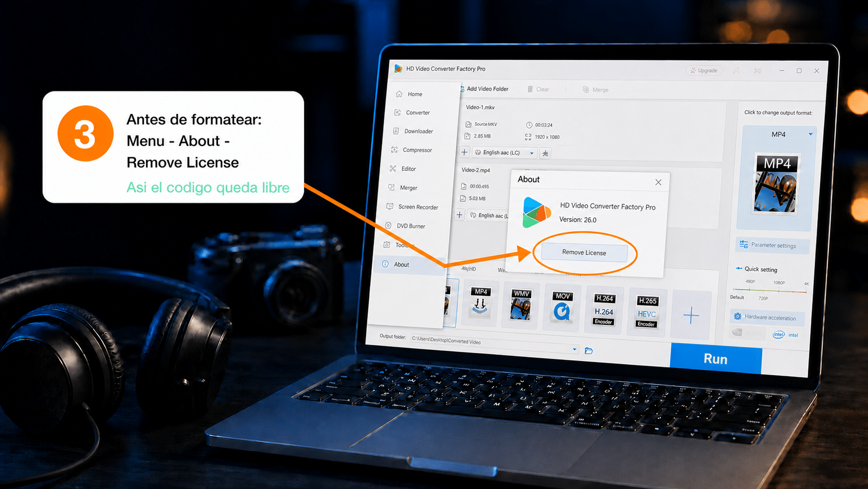
Task: Toggle Intel acceleration
Action: pyautogui.click(x=786, y=335)
